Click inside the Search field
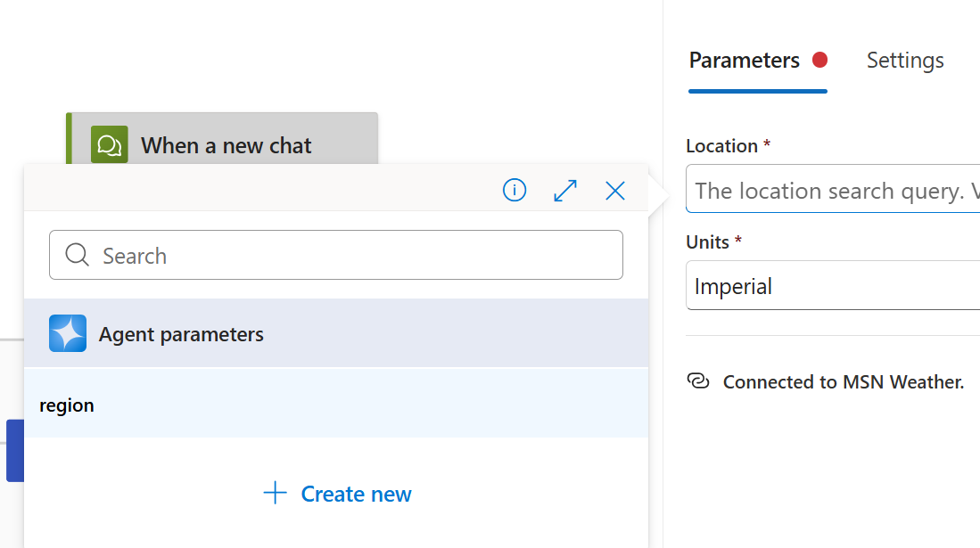The height and width of the screenshot is (548, 980). click(x=268, y=255)
